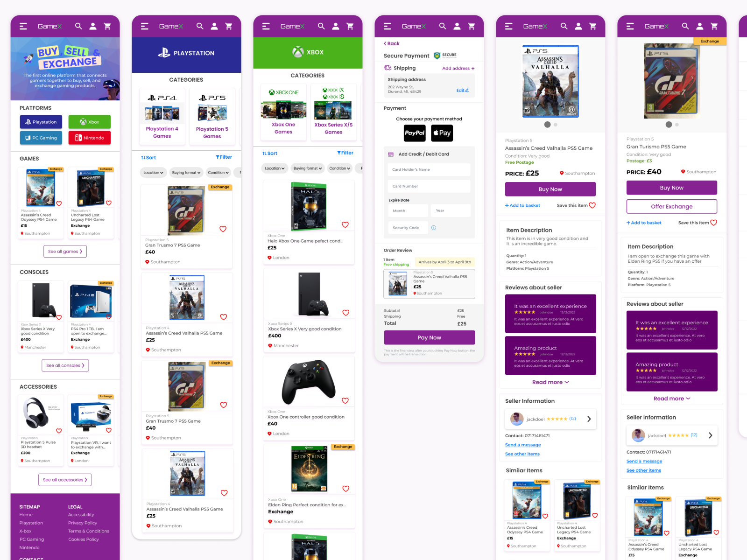Favorite the Gran Turismo 7 PS5 game
This screenshot has width=747, height=560.
pyautogui.click(x=223, y=229)
